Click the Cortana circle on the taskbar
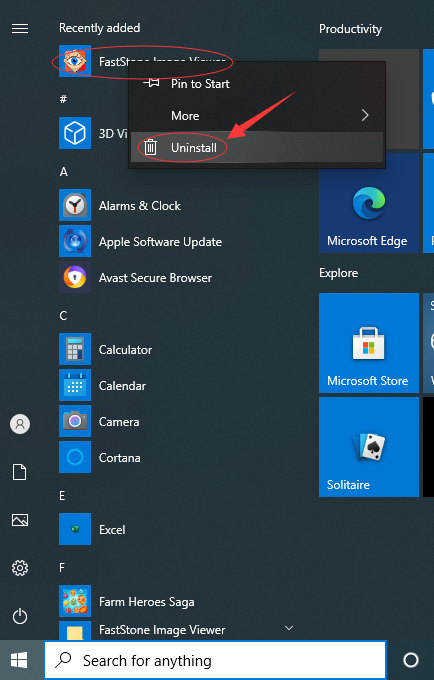This screenshot has width=434, height=680. tap(411, 660)
